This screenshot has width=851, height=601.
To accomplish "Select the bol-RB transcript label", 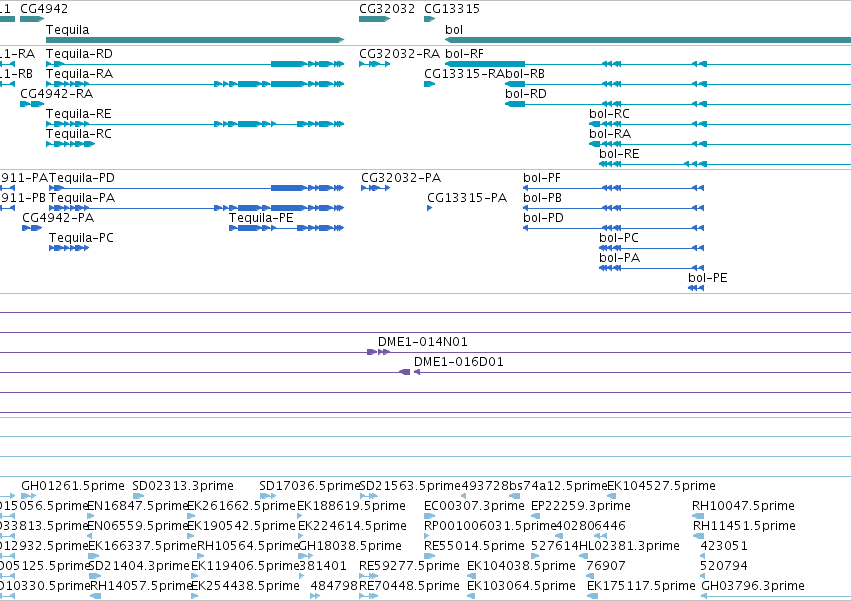I will coord(525,74).
